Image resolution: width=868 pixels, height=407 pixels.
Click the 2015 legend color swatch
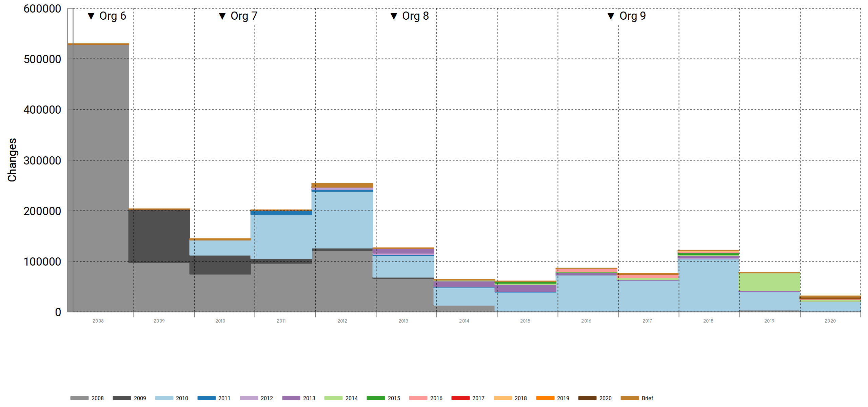[376, 398]
